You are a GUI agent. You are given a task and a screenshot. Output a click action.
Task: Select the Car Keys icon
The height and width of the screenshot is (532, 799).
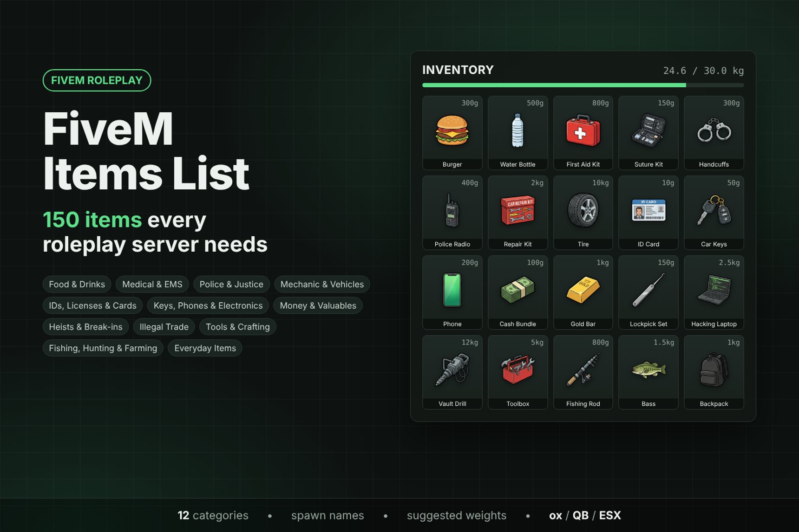(714, 210)
